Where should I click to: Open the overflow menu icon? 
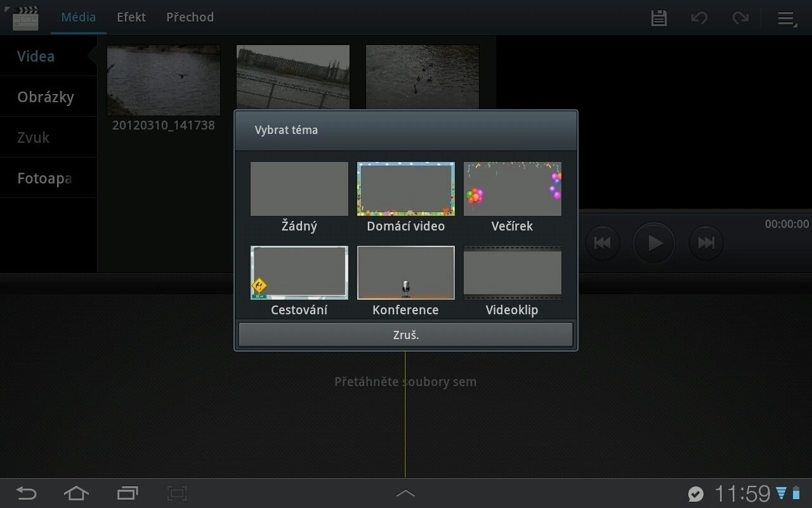[x=787, y=18]
